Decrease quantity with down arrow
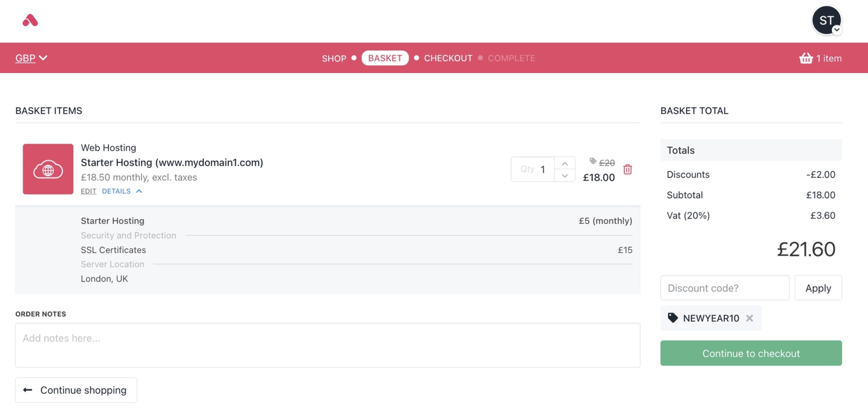The width and height of the screenshot is (868, 413). [564, 176]
